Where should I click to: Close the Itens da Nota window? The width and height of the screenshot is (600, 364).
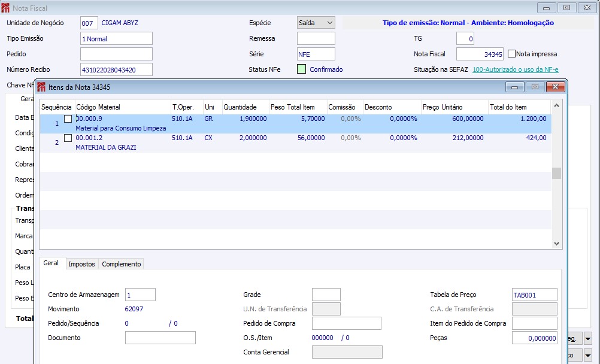point(556,87)
